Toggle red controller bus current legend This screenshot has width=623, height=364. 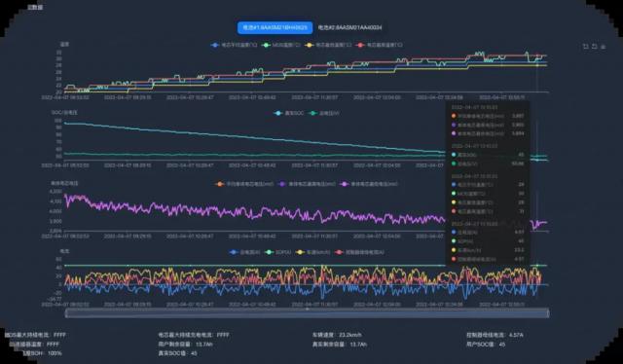click(x=359, y=252)
